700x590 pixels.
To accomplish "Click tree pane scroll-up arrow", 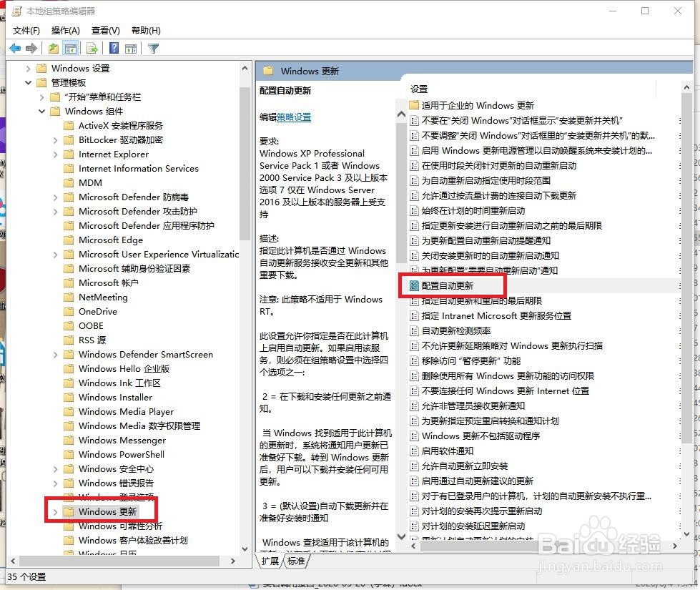I will 245,69.
